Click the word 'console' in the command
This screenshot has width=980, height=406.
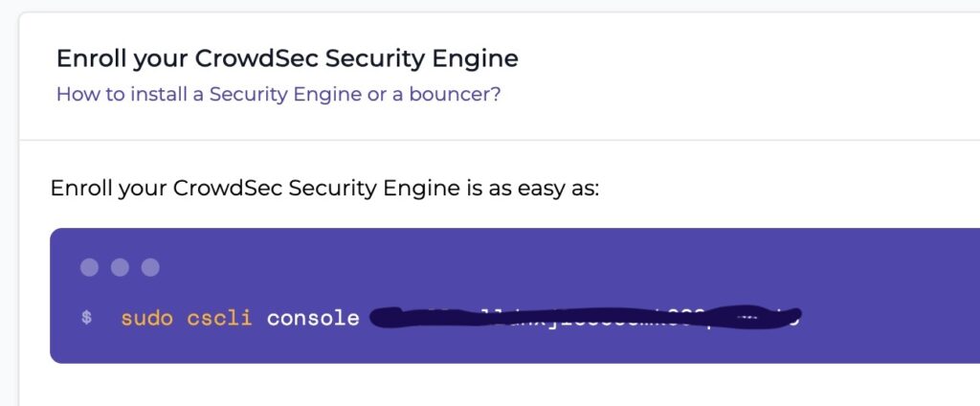coord(313,318)
